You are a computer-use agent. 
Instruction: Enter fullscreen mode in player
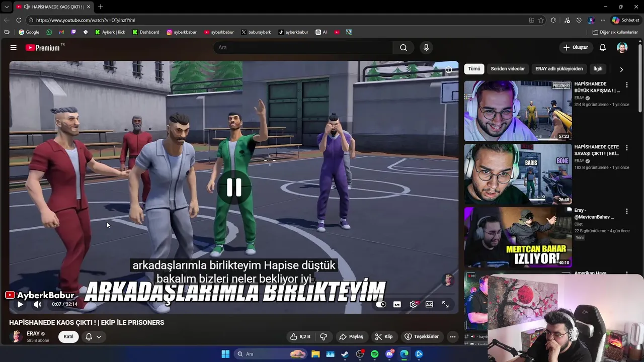coord(445,304)
